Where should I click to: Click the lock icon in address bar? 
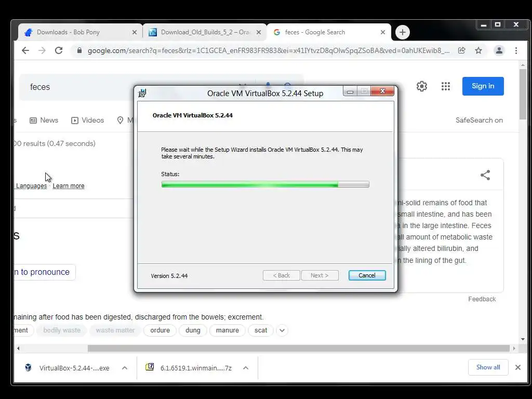point(79,50)
